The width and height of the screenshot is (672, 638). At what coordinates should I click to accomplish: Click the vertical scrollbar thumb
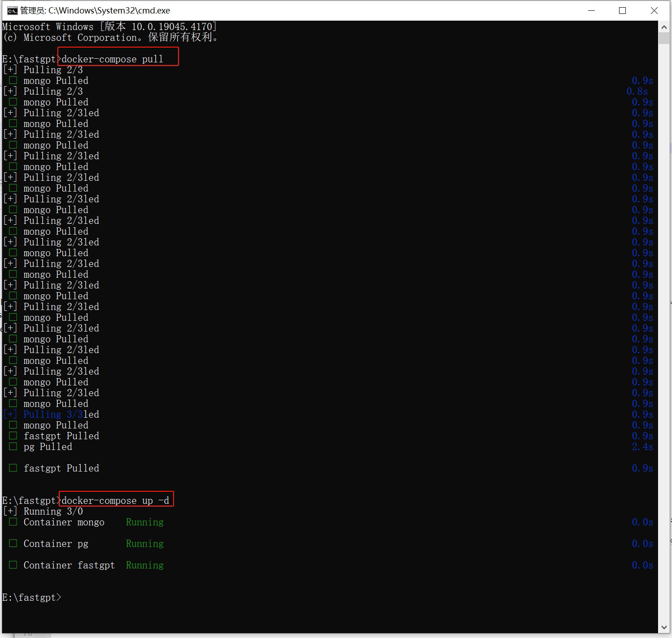664,38
